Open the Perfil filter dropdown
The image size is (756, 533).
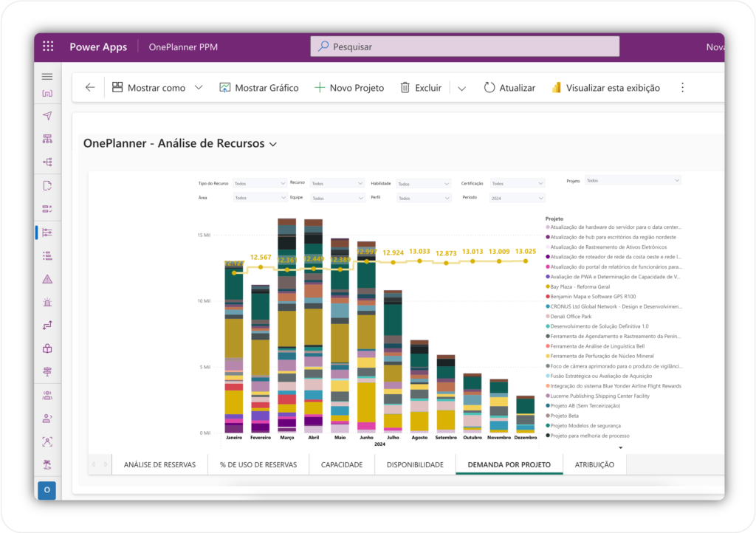[x=423, y=198]
